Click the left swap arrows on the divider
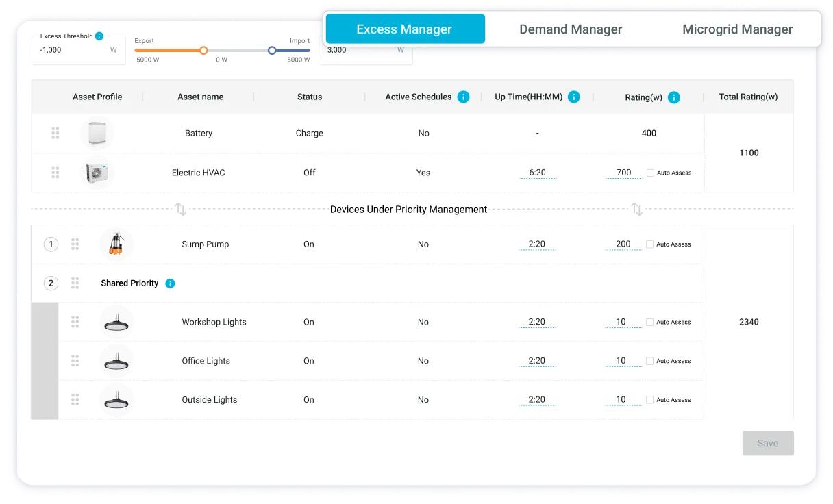Viewport: 833px width, 504px height. pyautogui.click(x=181, y=209)
